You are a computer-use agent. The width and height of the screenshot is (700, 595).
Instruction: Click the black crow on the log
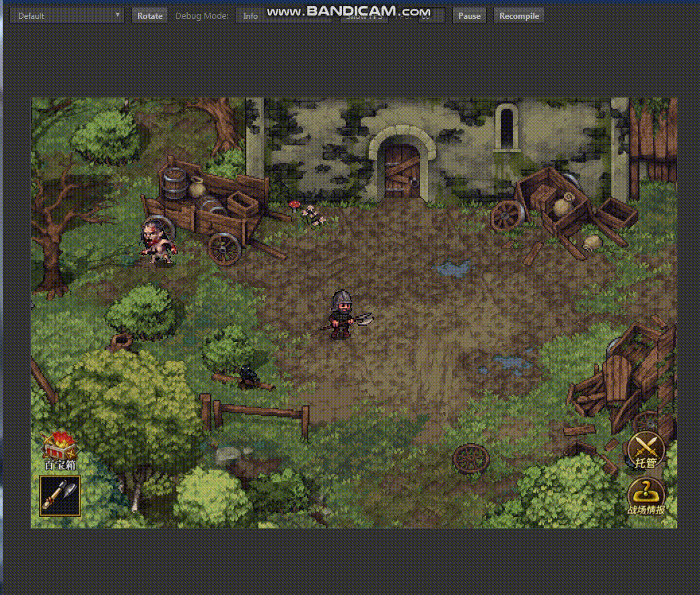coord(248,375)
